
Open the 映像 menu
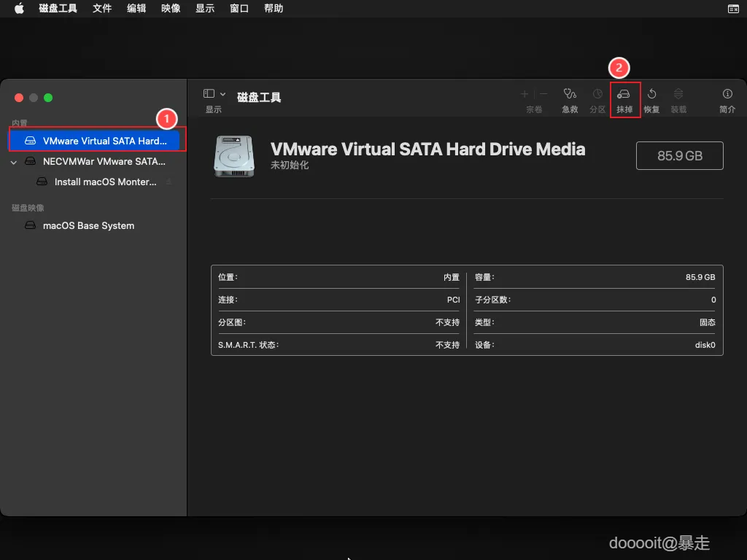click(171, 9)
